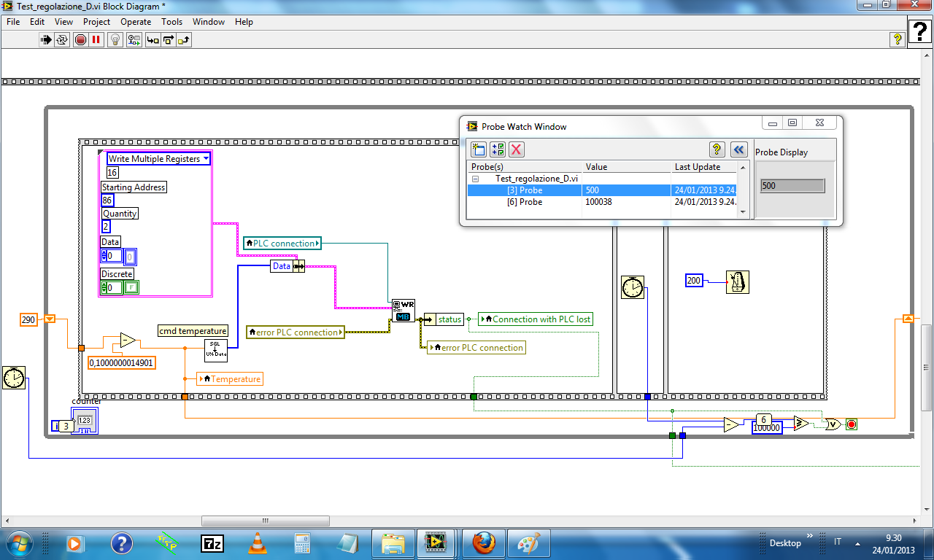Click the tick count clock icon at left edge

coord(14,378)
